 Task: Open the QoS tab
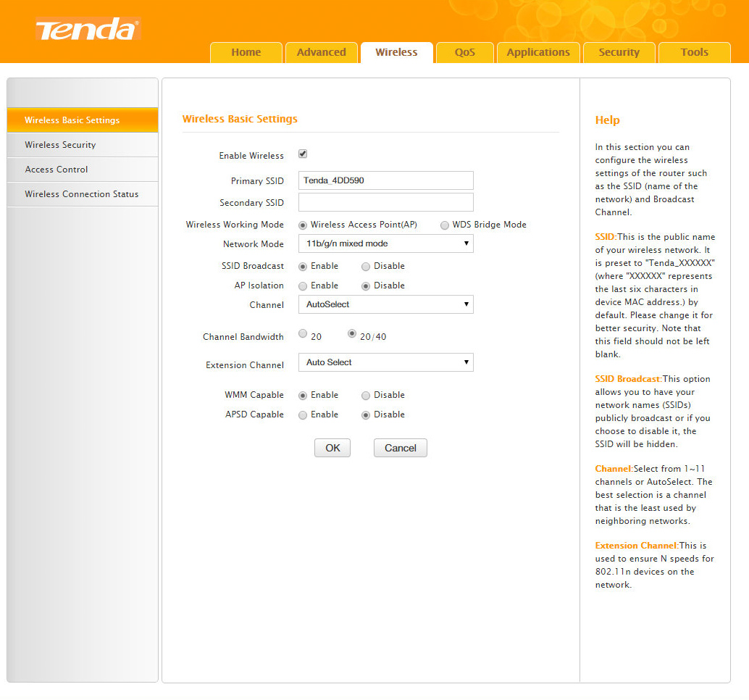click(x=465, y=52)
